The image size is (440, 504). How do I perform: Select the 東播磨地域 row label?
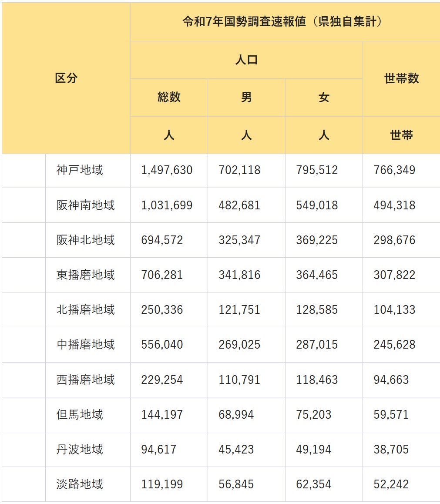[x=85, y=275]
